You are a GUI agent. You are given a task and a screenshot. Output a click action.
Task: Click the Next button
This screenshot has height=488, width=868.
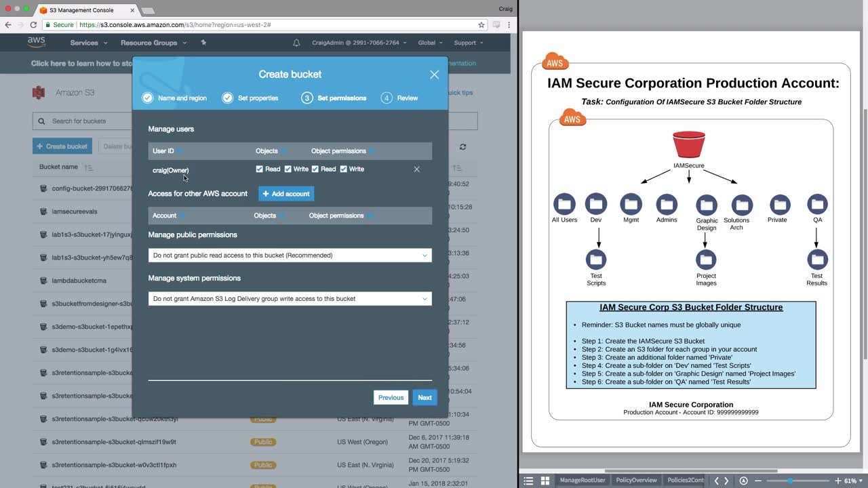(x=425, y=398)
